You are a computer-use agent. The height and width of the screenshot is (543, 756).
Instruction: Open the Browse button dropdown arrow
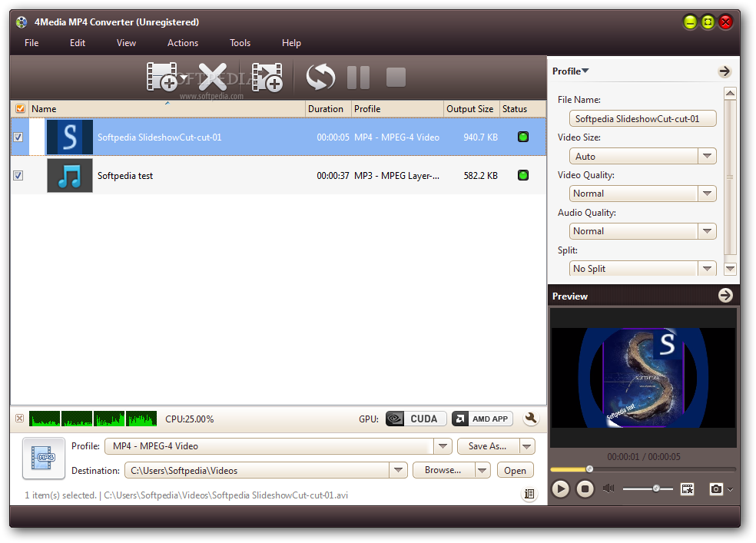[x=482, y=470]
